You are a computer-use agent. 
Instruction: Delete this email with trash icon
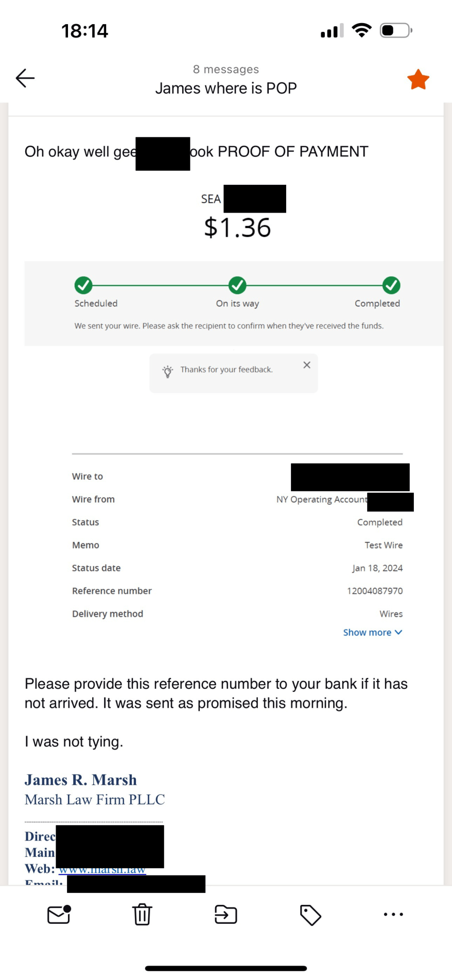click(x=142, y=914)
